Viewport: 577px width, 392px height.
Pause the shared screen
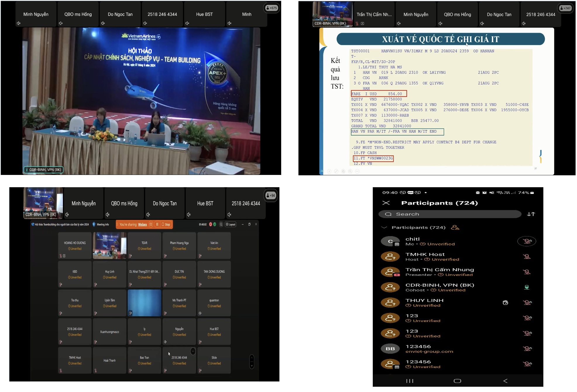(157, 225)
